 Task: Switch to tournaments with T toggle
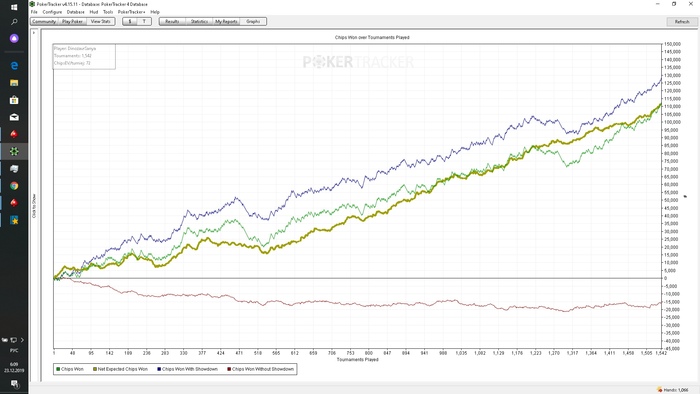[144, 21]
